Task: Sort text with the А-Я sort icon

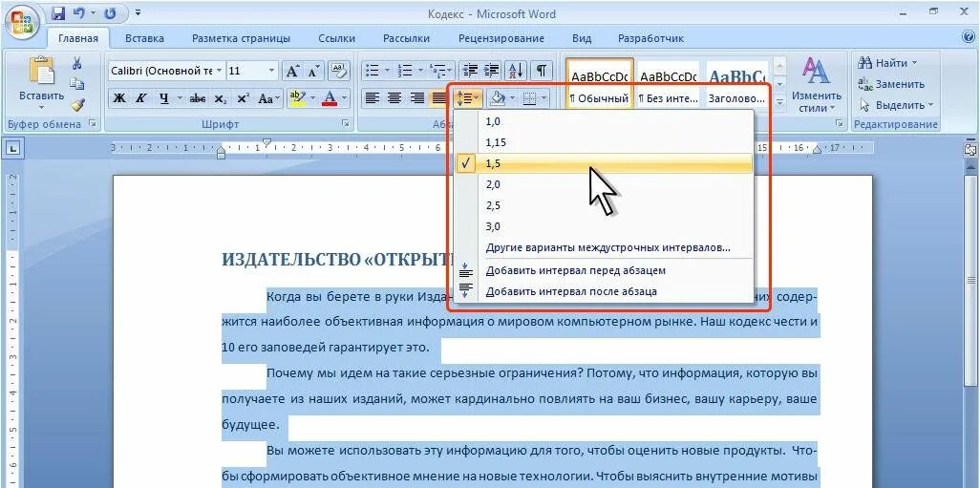Action: coord(516,71)
